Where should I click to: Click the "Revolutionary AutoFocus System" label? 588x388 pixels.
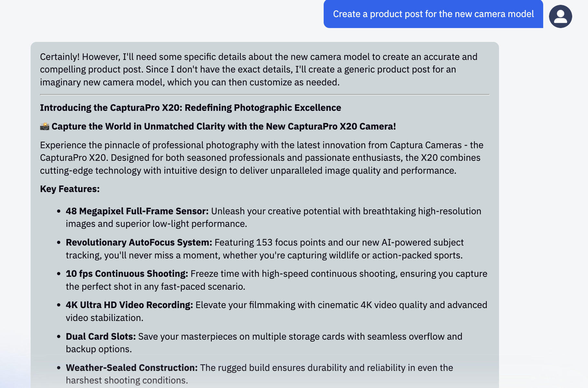[139, 242]
